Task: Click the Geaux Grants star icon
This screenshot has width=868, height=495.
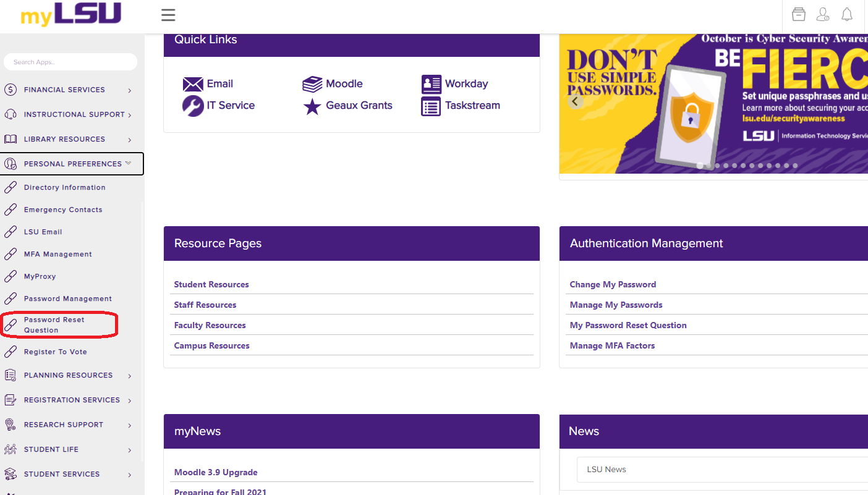Action: 312,106
